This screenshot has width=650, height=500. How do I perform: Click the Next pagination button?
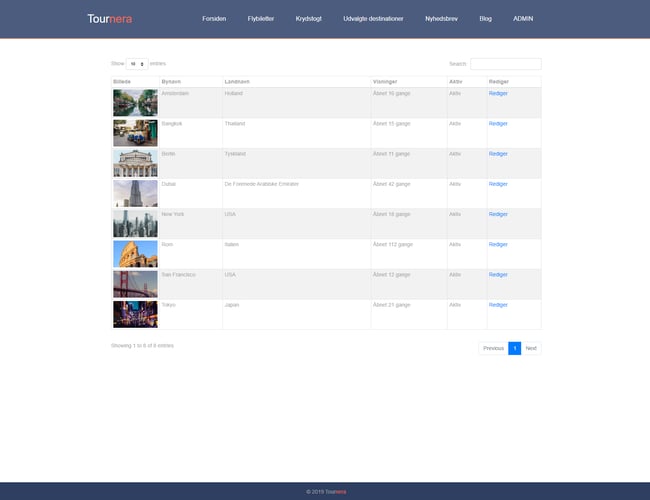[x=531, y=348]
